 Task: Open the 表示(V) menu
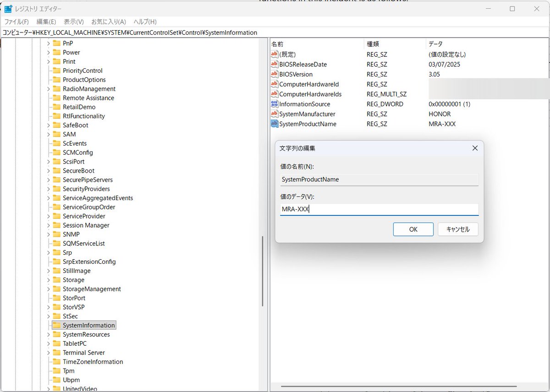74,22
